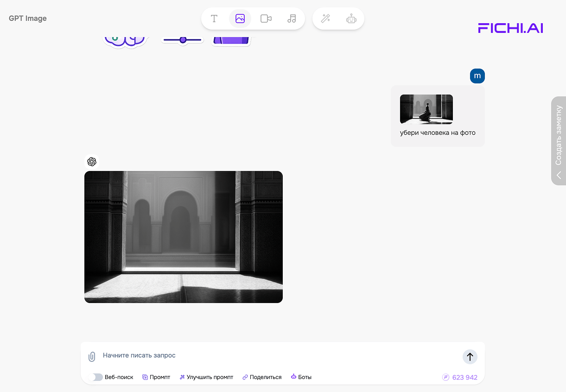Switch to video generation mode icon
The height and width of the screenshot is (392, 566).
266,19
